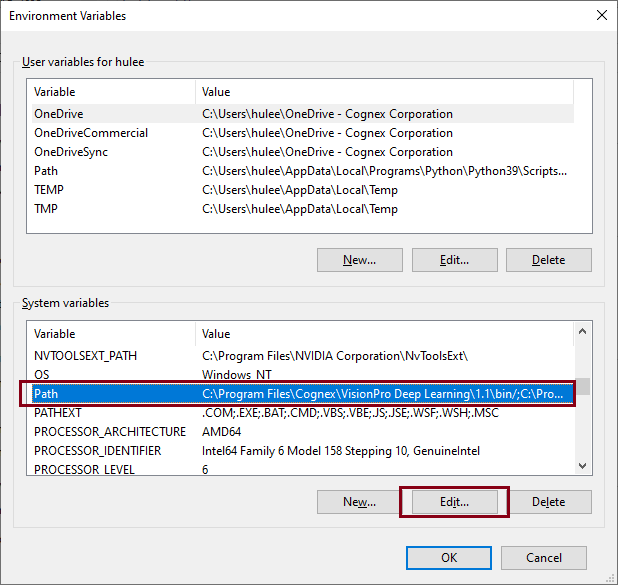
Task: Edit the selected system Path variable
Action: pos(454,502)
